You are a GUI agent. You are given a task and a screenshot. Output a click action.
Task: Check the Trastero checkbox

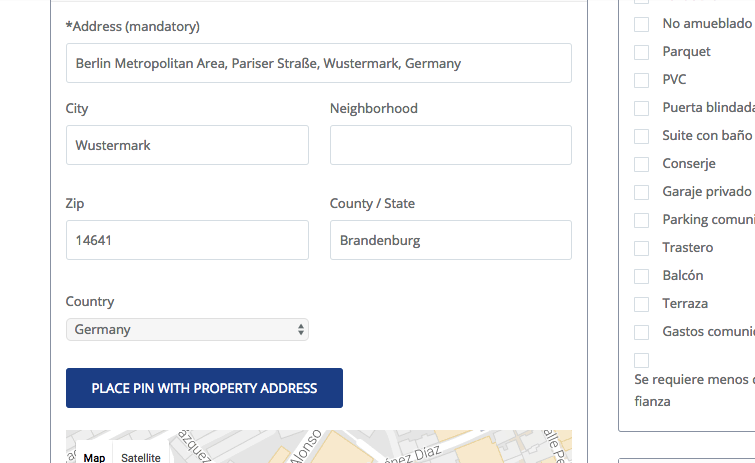[641, 248]
